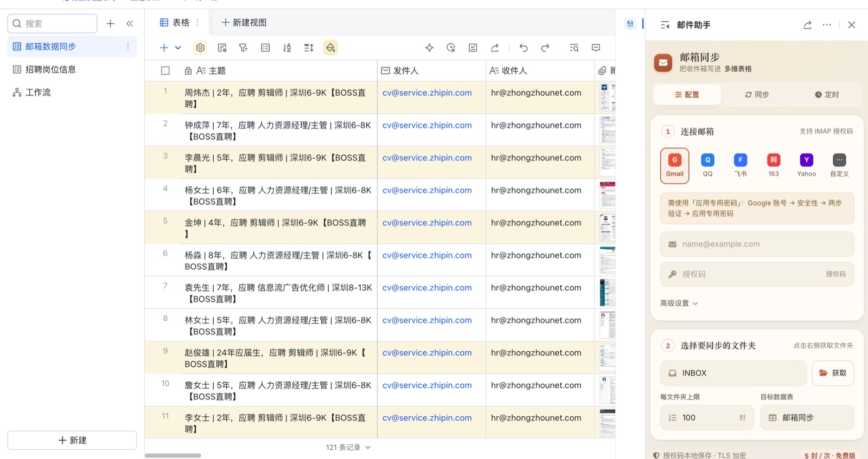Choose the 飞书 mailbox provider
The width and height of the screenshot is (868, 459).
pos(741,165)
